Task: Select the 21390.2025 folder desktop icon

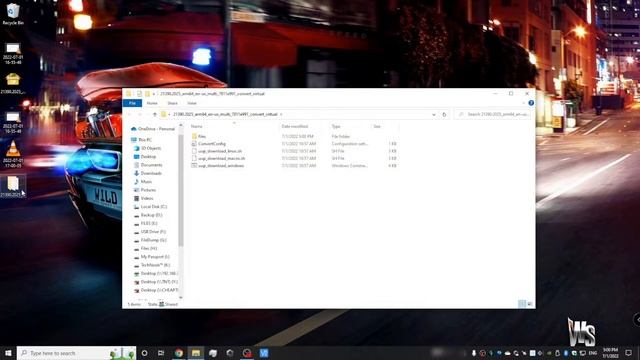Action: 13,187
